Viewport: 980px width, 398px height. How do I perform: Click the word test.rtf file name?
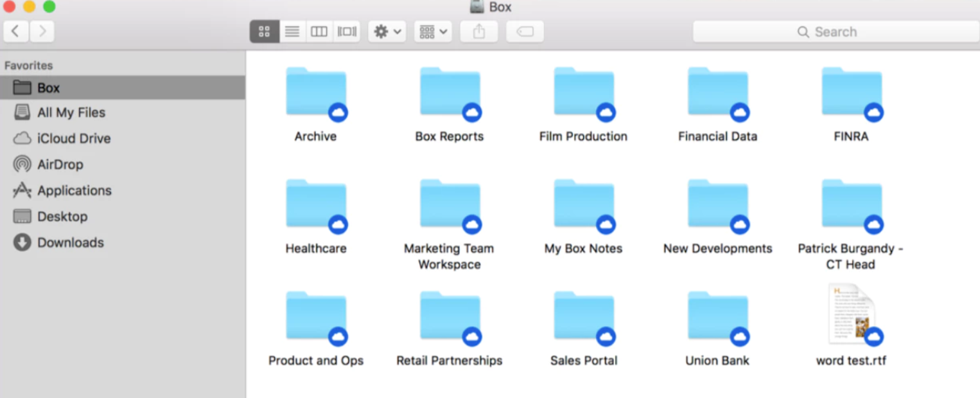(851, 361)
